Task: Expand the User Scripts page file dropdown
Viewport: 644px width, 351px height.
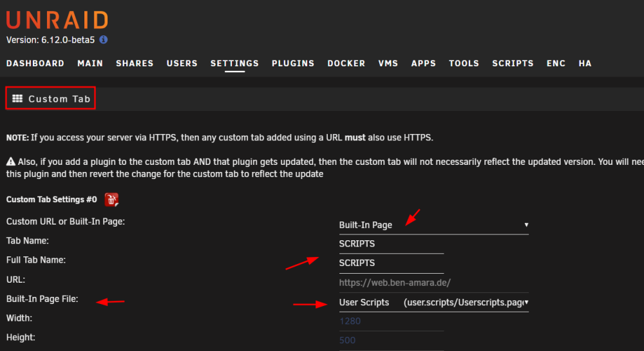Action: coord(433,303)
